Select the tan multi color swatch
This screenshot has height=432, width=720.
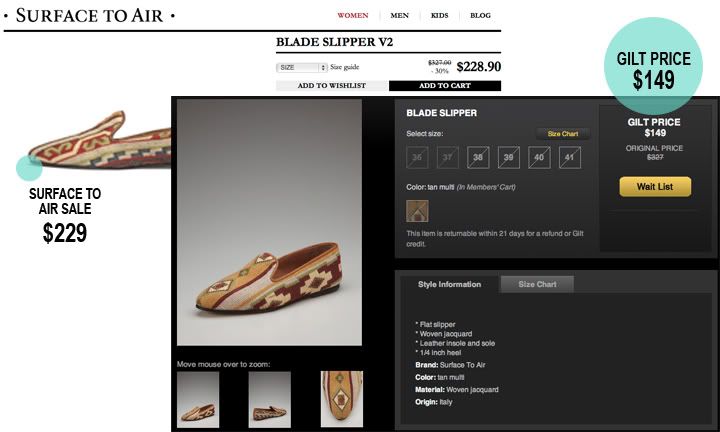[x=417, y=211]
